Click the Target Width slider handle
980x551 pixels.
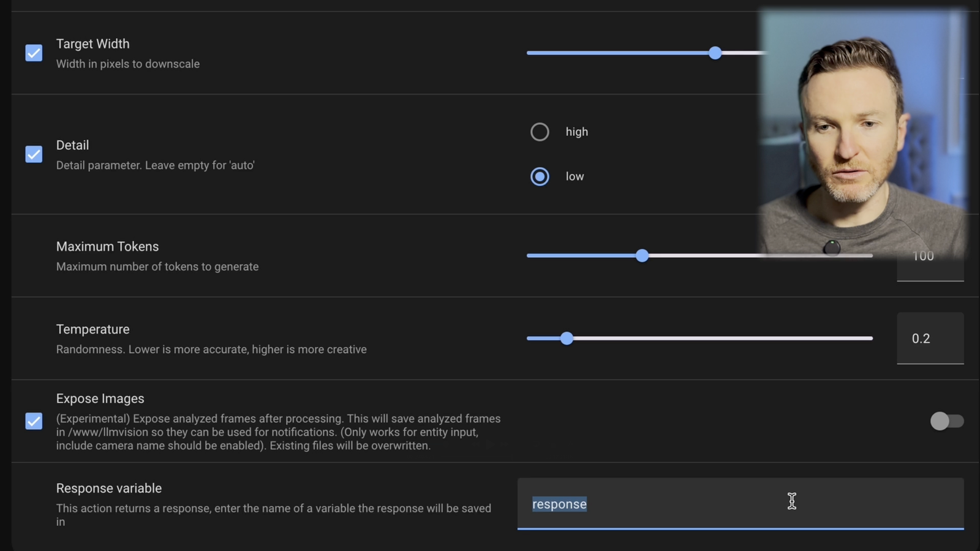715,53
